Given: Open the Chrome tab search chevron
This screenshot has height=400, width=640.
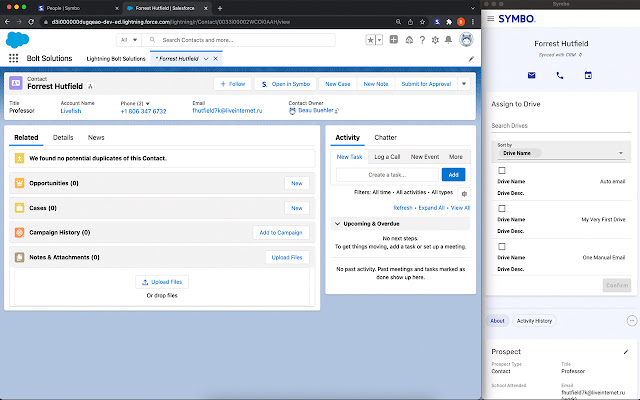Looking at the screenshot, I should click(x=473, y=8).
